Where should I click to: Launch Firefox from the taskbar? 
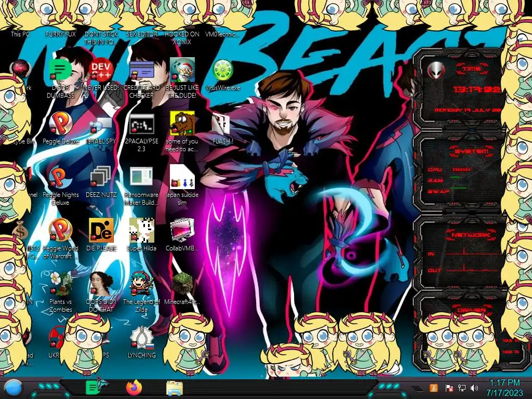[x=134, y=388]
